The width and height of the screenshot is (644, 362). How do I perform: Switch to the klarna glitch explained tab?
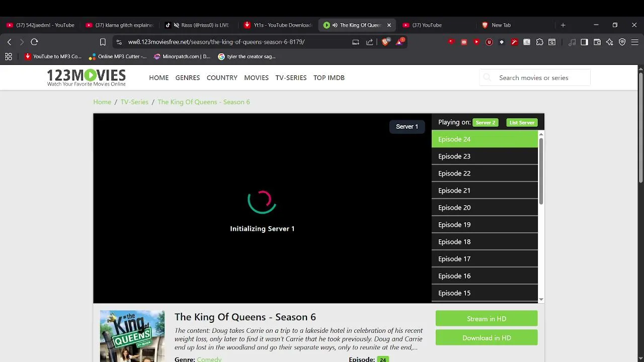pyautogui.click(x=119, y=25)
